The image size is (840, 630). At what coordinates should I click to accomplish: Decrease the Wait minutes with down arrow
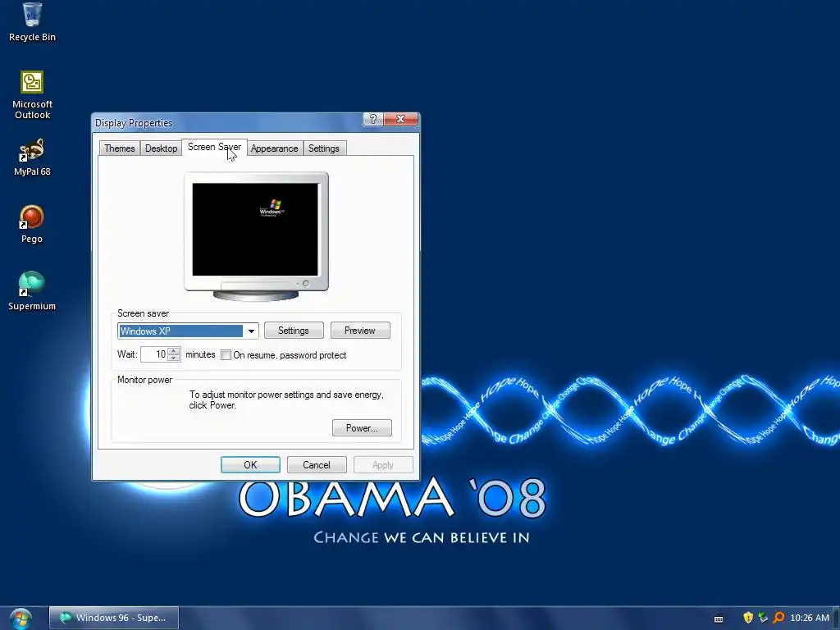174,358
